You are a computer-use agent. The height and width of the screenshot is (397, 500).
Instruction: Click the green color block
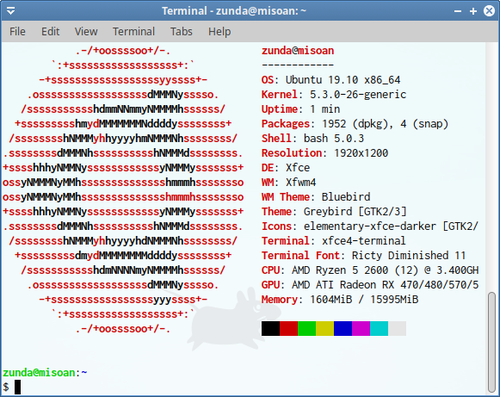pos(307,328)
